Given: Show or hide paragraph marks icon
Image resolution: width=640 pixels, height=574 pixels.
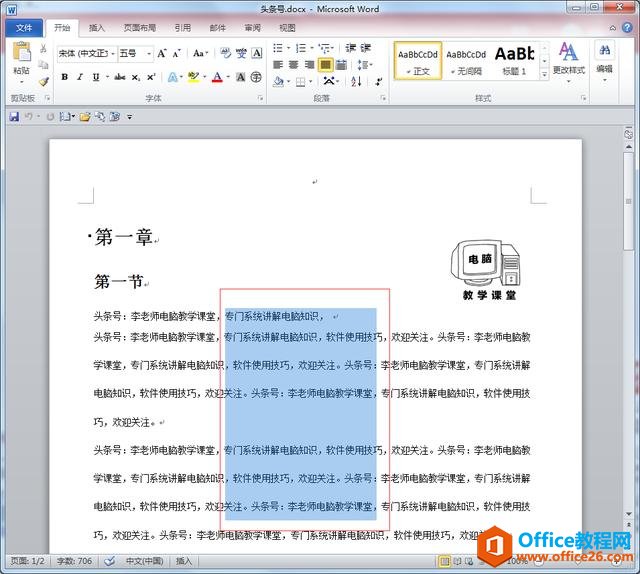Looking at the screenshot, I should pos(379,81).
